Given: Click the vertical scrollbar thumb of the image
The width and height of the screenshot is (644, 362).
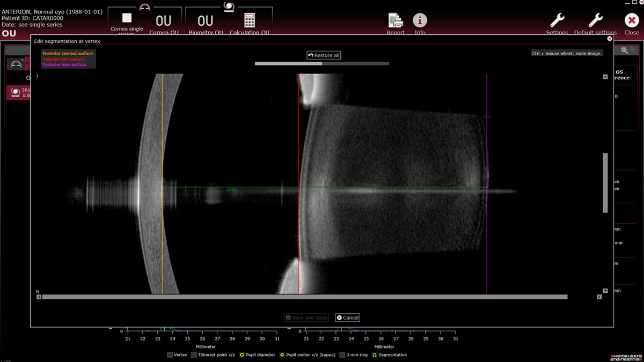Looking at the screenshot, I should click(x=605, y=183).
